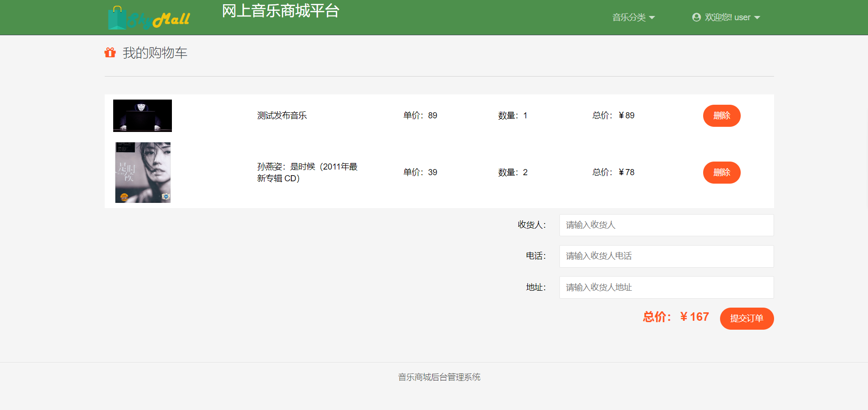Click the 数量: 1 text

513,116
